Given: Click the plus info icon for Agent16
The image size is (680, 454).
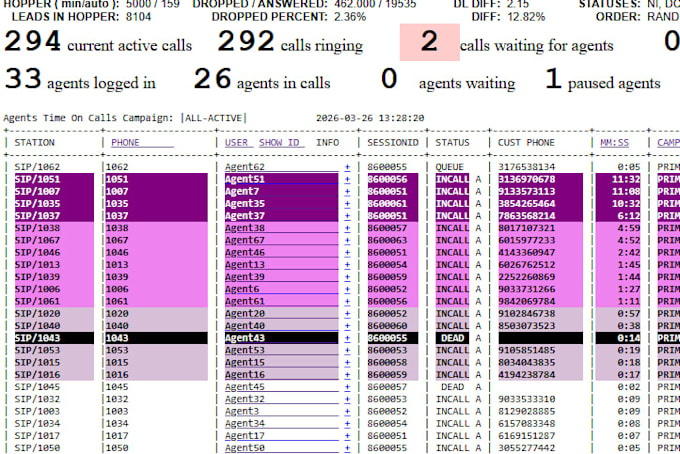Looking at the screenshot, I should point(347,374).
